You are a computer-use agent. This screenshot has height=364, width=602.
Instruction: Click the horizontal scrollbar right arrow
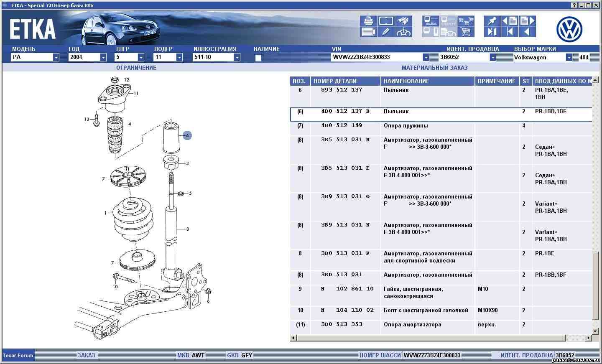click(x=589, y=338)
